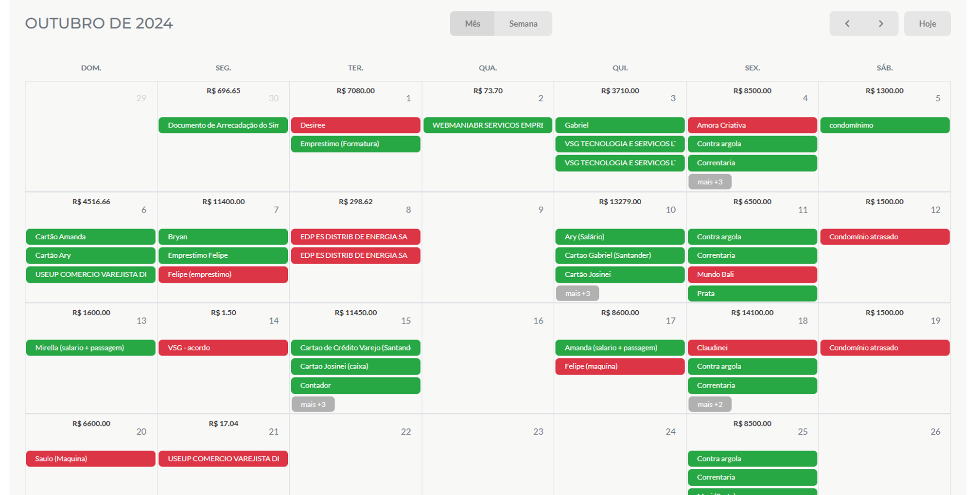Click the Cartão Amanda entry
The height and width of the screenshot is (495, 980).
tap(91, 237)
